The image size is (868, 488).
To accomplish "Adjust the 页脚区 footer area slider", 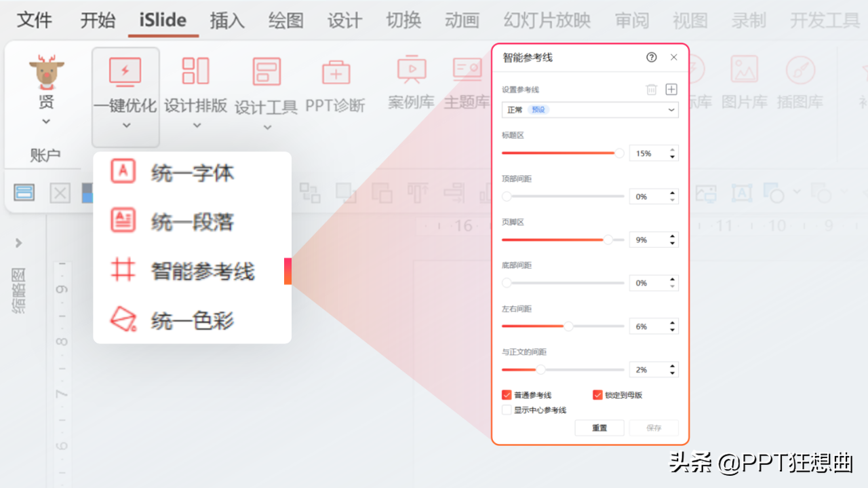I will click(563, 240).
